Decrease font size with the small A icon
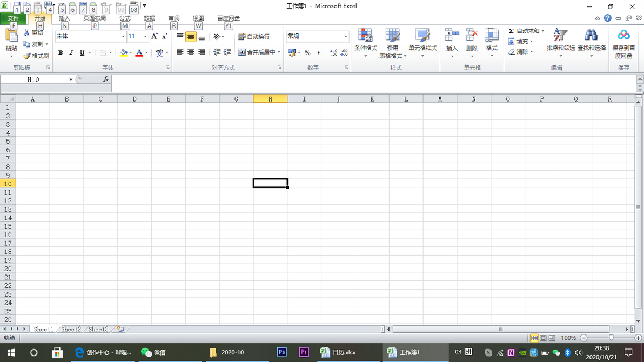The width and height of the screenshot is (644, 362). pyautogui.click(x=164, y=37)
